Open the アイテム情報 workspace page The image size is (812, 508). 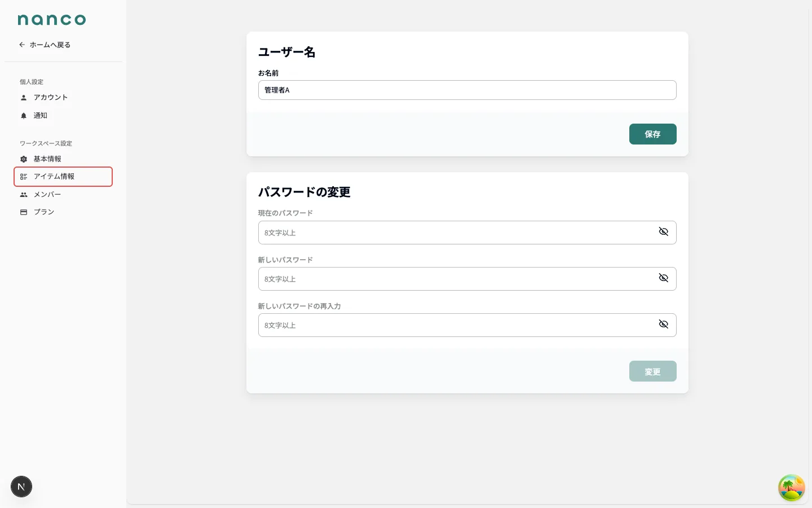tap(63, 177)
